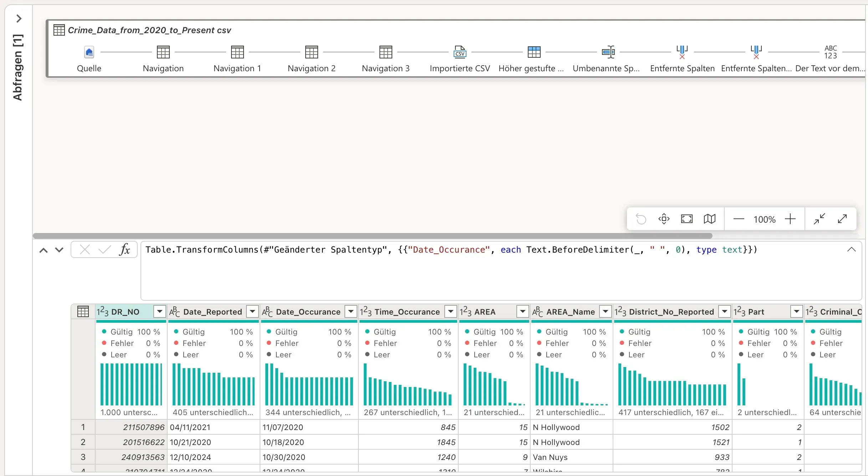The image size is (868, 476).
Task: Click the Umbenannte Spalten step icon
Action: pyautogui.click(x=608, y=52)
